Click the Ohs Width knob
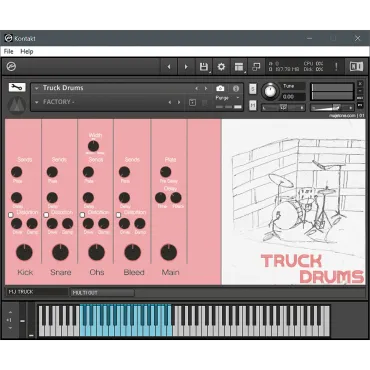The image size is (370, 370). pos(93,146)
